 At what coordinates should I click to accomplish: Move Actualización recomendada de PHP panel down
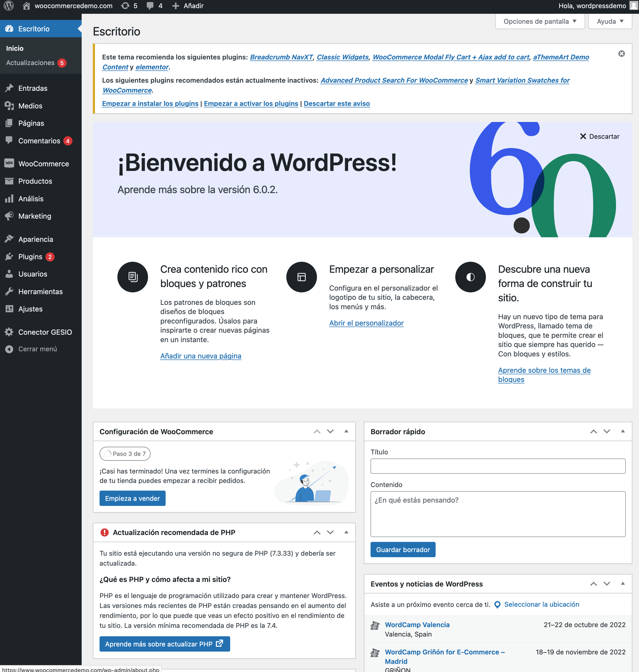click(330, 533)
